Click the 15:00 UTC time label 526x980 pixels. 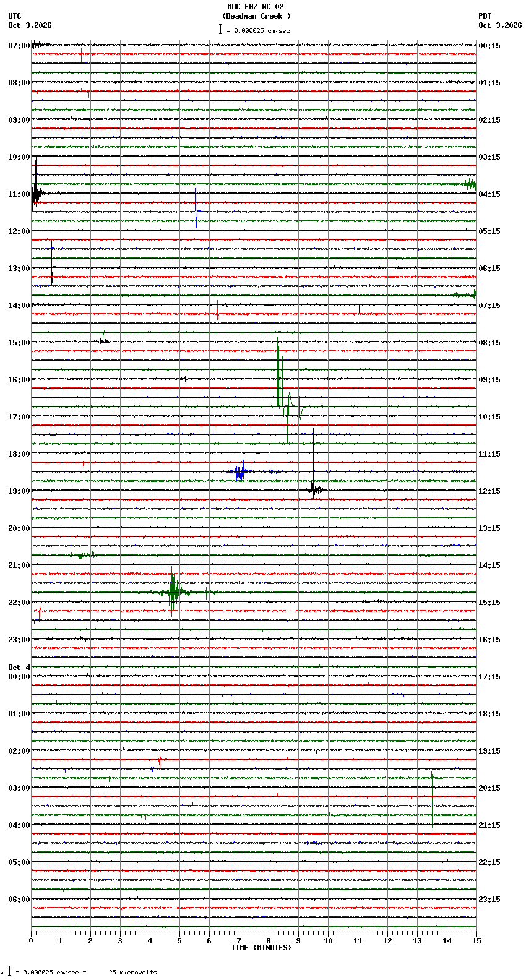[19, 343]
